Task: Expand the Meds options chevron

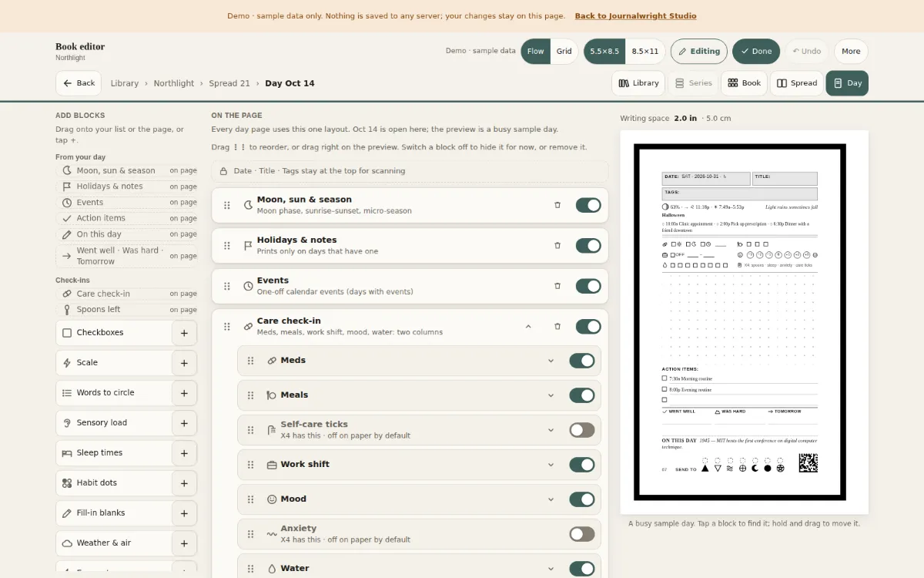Action: (x=551, y=361)
